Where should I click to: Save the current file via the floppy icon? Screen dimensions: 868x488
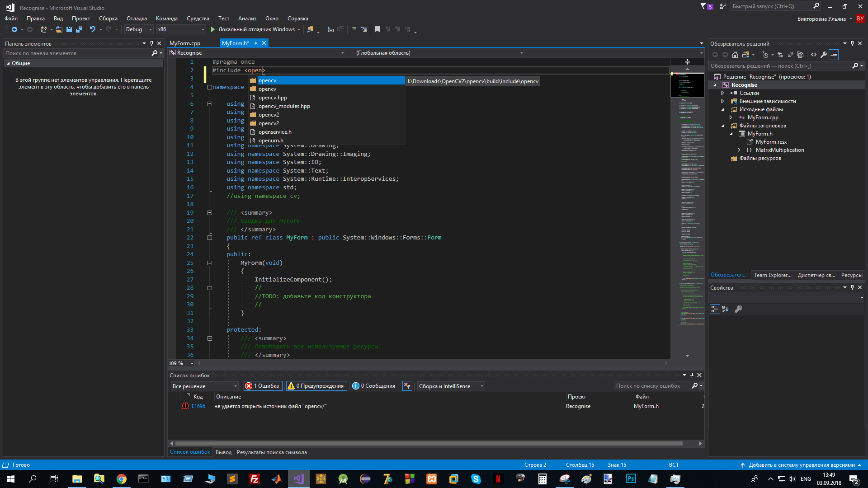[x=69, y=29]
